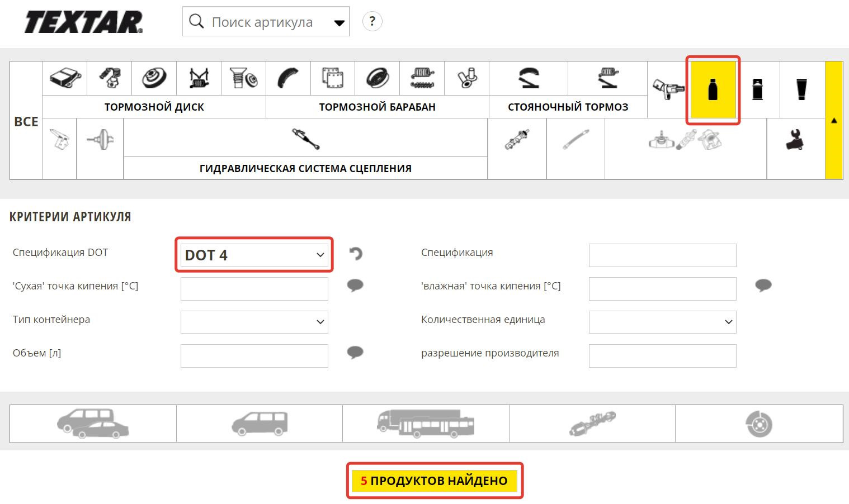Select the brake fluid bottle category icon

pos(713,89)
